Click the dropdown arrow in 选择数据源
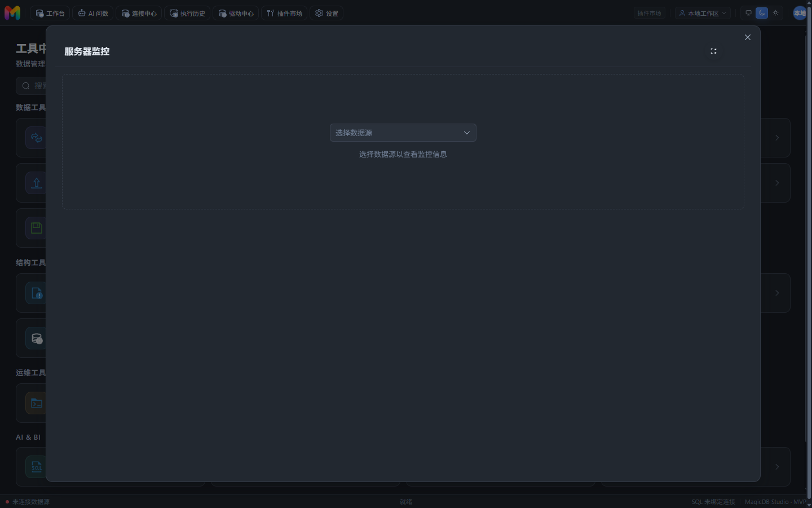The image size is (812, 508). point(467,133)
